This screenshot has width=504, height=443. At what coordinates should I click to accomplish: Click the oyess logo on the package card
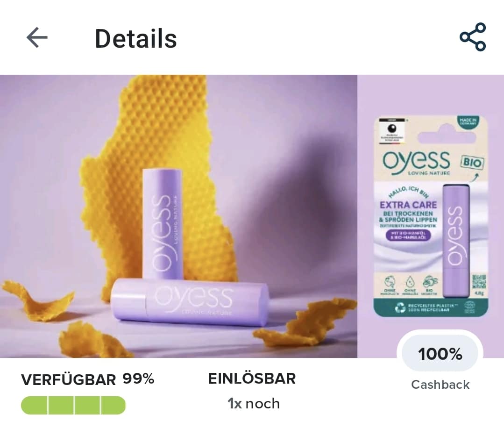[416, 160]
